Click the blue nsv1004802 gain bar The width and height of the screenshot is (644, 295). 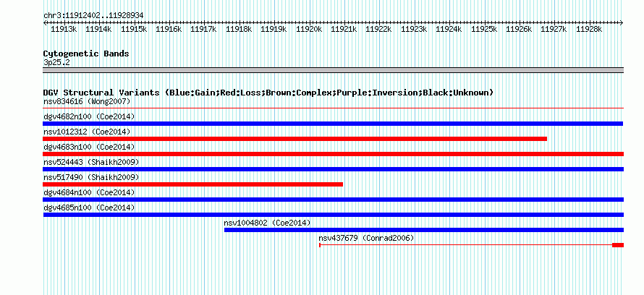[x=424, y=230]
